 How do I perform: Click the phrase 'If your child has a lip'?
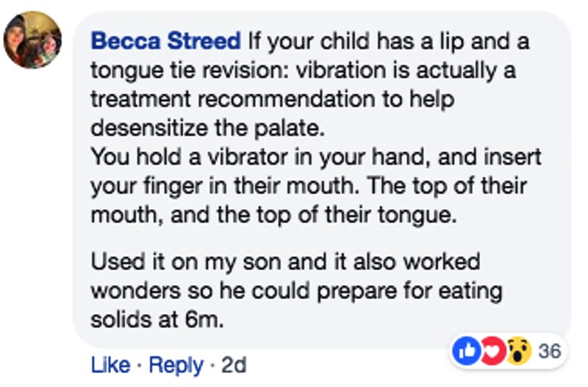(356, 41)
